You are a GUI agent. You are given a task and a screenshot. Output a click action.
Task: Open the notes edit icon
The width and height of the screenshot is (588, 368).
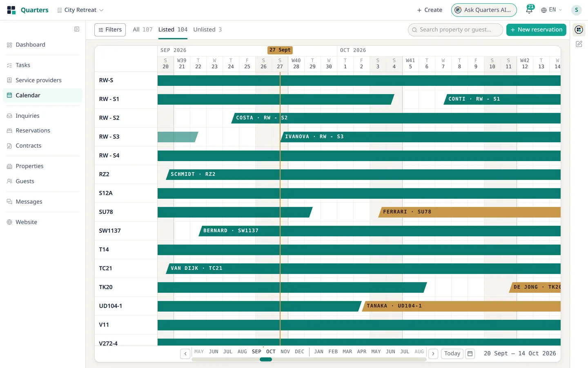(x=579, y=44)
